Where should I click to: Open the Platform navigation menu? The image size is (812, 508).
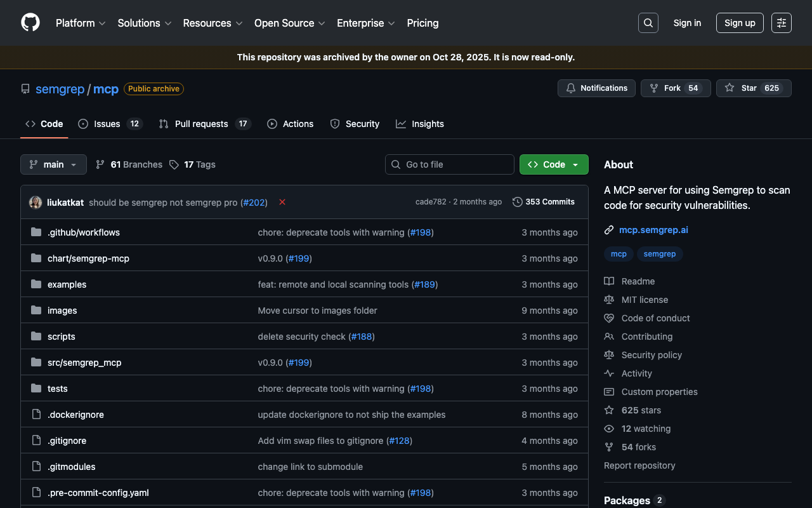point(81,23)
